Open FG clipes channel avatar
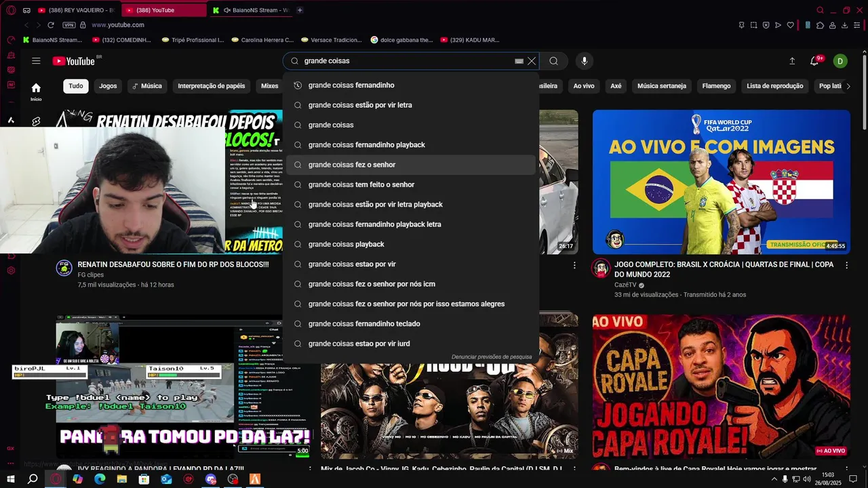Image resolution: width=868 pixels, height=488 pixels. click(x=64, y=268)
